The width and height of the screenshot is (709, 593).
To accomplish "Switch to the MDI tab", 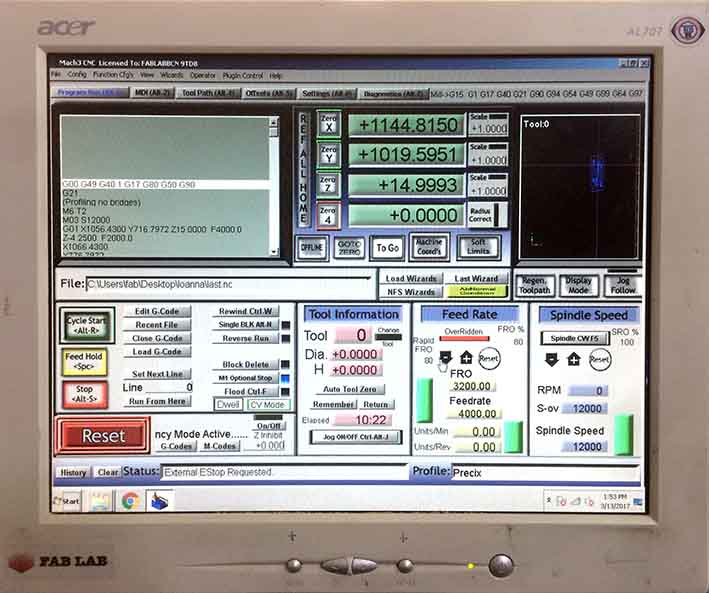I will tap(152, 93).
